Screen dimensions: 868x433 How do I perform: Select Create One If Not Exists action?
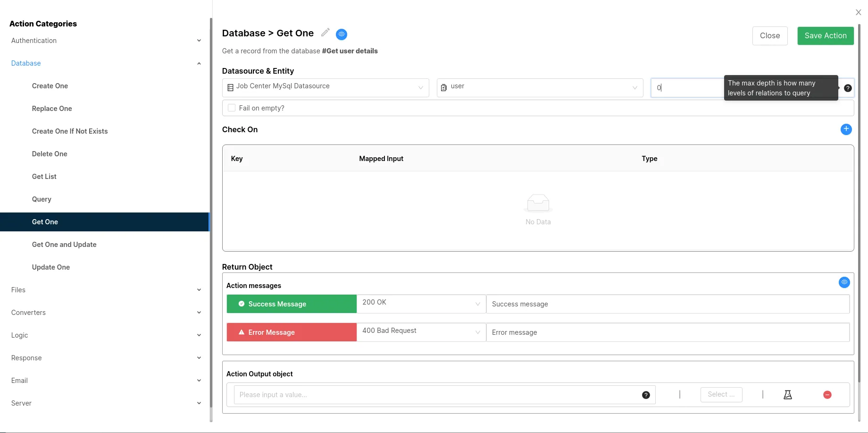pos(70,131)
